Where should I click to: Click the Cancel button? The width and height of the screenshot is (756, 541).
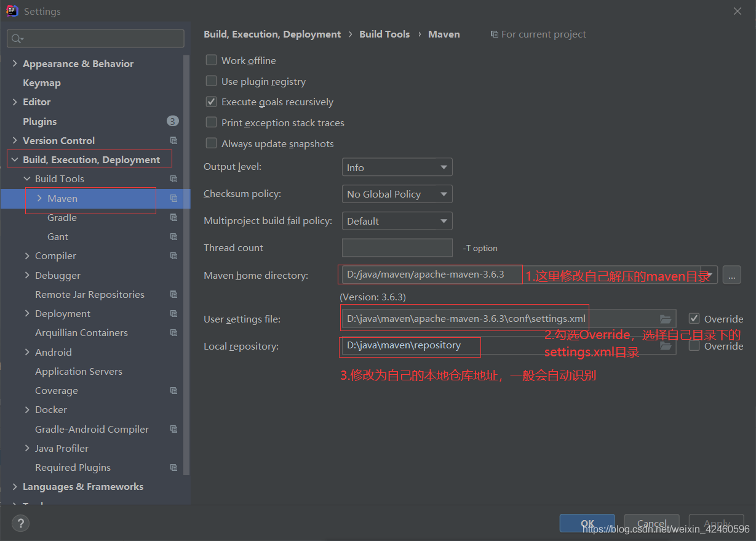[x=651, y=524]
